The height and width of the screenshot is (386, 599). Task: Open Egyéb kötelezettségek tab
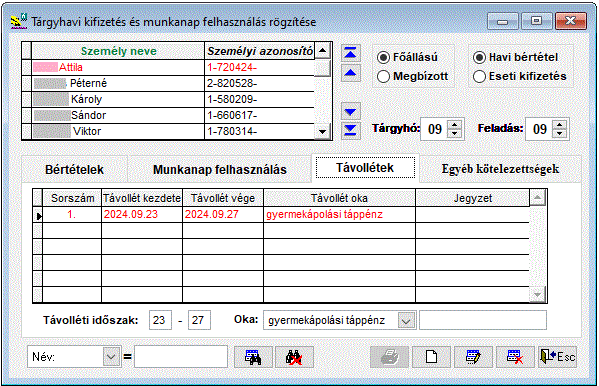point(500,169)
